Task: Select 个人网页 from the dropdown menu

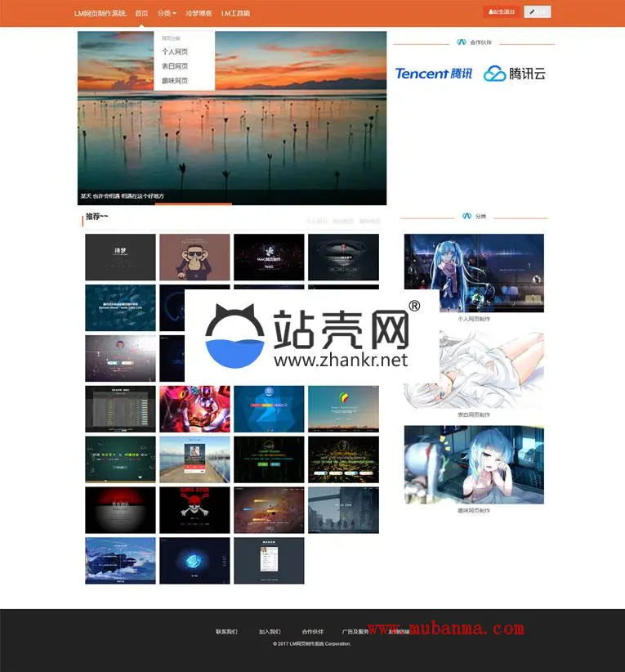Action: coord(175,52)
